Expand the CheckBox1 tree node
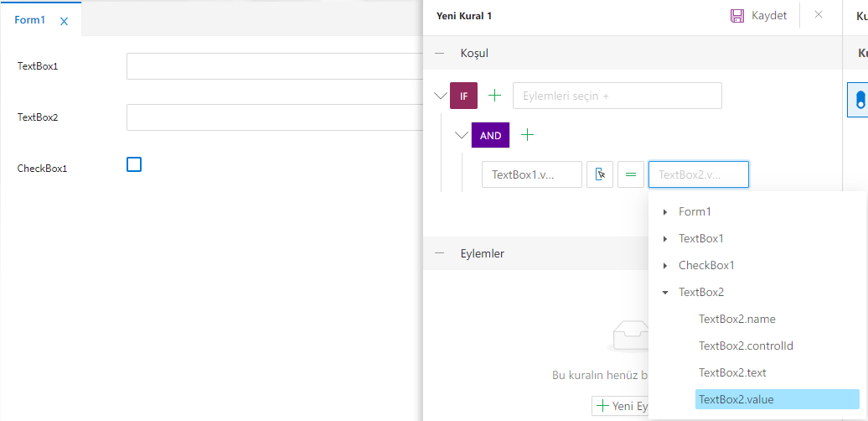This screenshot has height=421, width=868. pyautogui.click(x=665, y=266)
